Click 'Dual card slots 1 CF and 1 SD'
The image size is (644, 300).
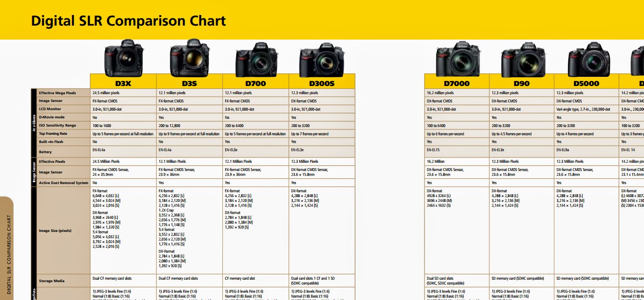314,278
